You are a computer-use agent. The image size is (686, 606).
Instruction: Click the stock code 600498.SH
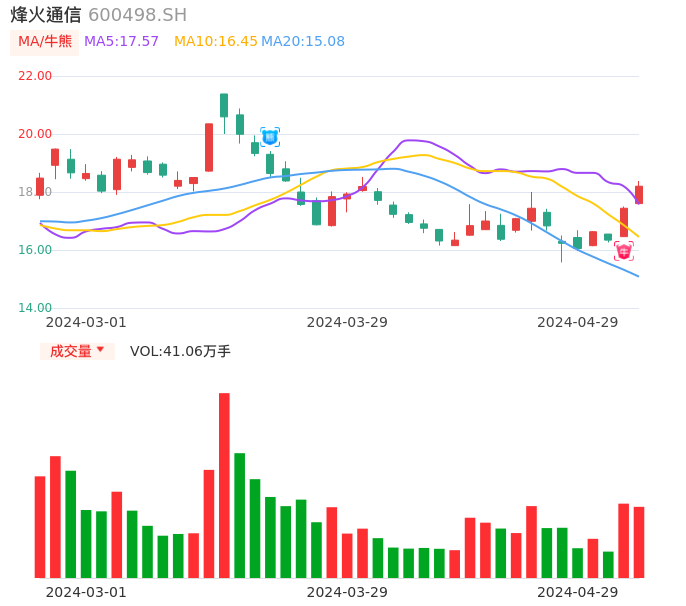click(137, 15)
